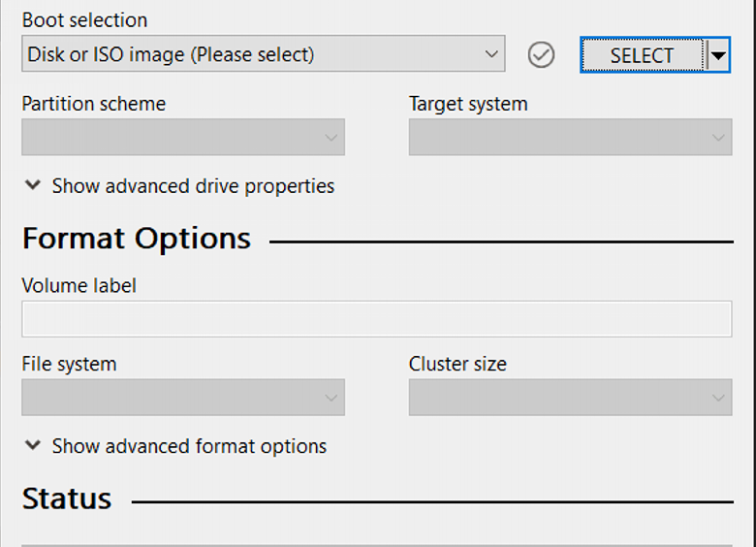This screenshot has height=547, width=756.
Task: Open the Boot selection combo box
Action: [x=263, y=54]
